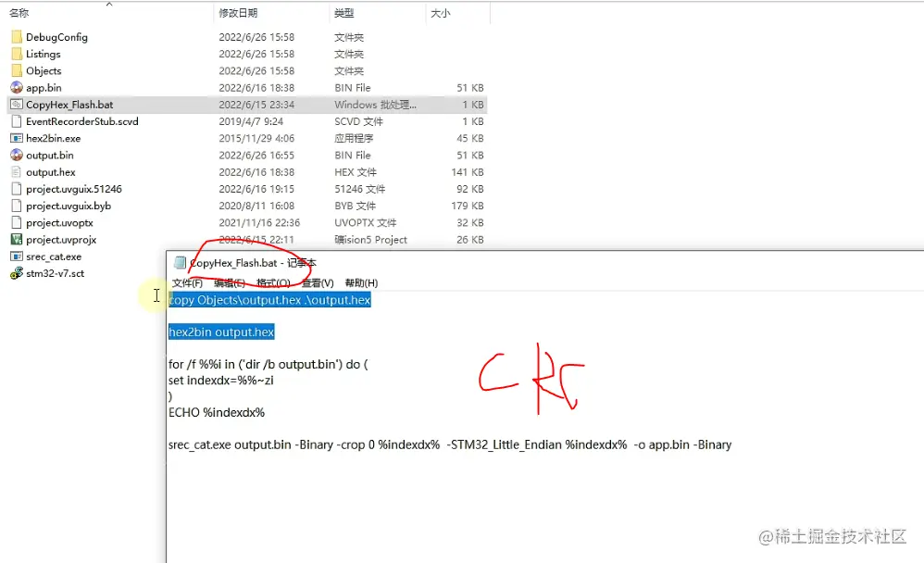Click the 'copy Objects\output.hex' line in Notepad
This screenshot has height=563, width=924.
pyautogui.click(x=269, y=300)
